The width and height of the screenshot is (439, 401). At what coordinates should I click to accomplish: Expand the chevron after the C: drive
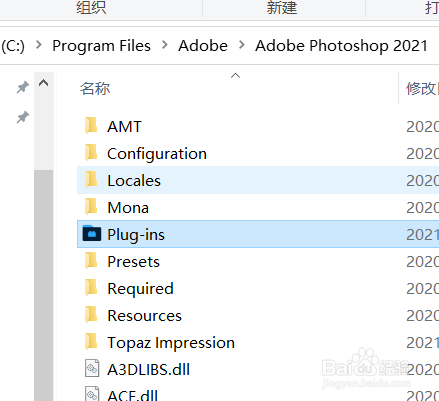tap(39, 45)
